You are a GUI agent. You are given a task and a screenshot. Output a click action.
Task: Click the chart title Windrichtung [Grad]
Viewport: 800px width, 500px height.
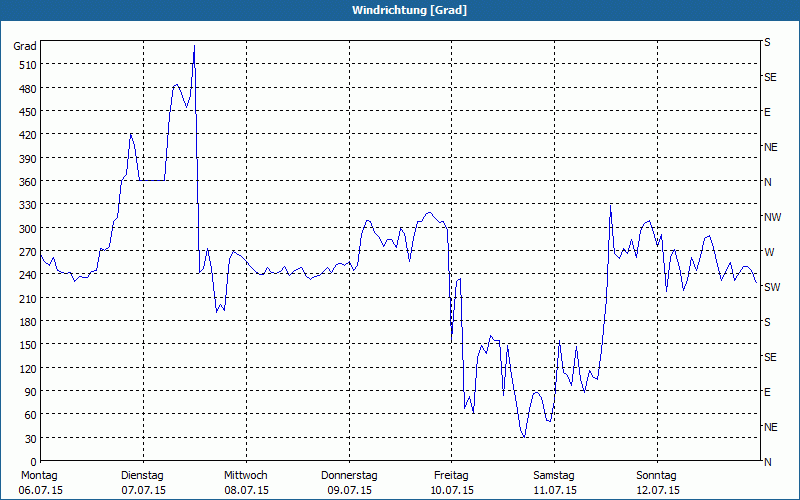pos(409,10)
